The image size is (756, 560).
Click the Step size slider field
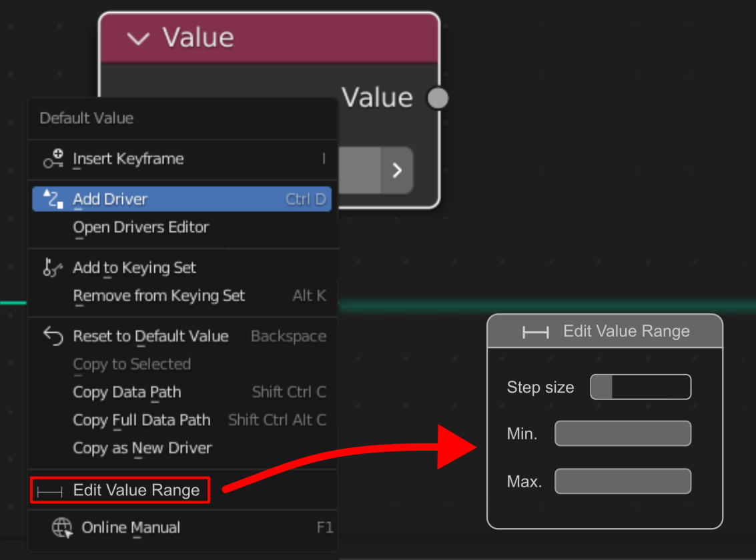point(641,387)
